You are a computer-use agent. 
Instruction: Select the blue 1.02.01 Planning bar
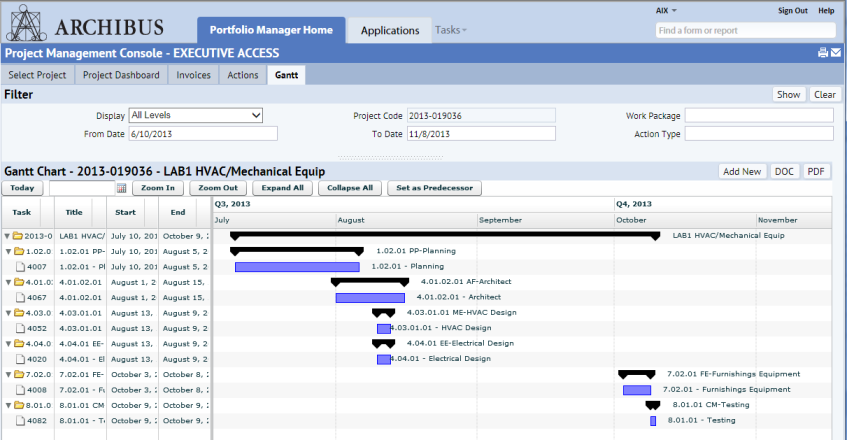(x=297, y=267)
